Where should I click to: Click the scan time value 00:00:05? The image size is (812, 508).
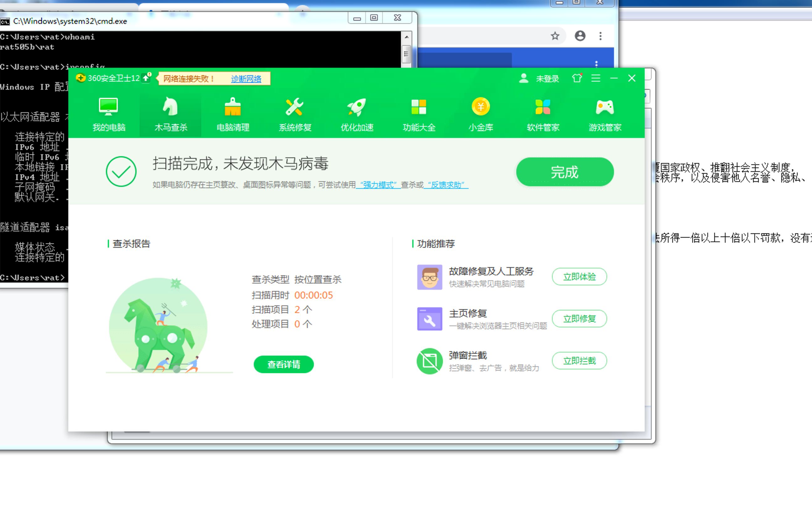pos(313,295)
